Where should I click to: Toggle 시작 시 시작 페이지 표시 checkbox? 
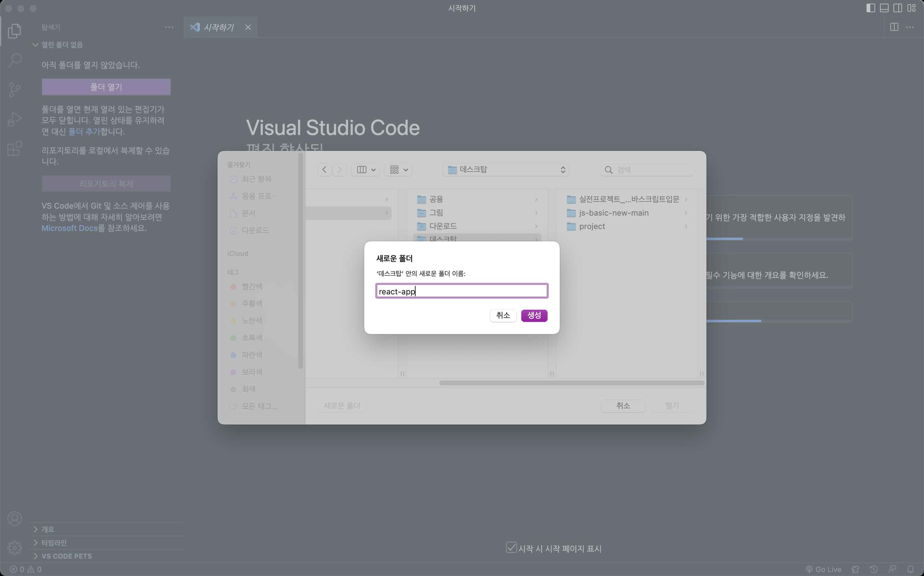[511, 548]
